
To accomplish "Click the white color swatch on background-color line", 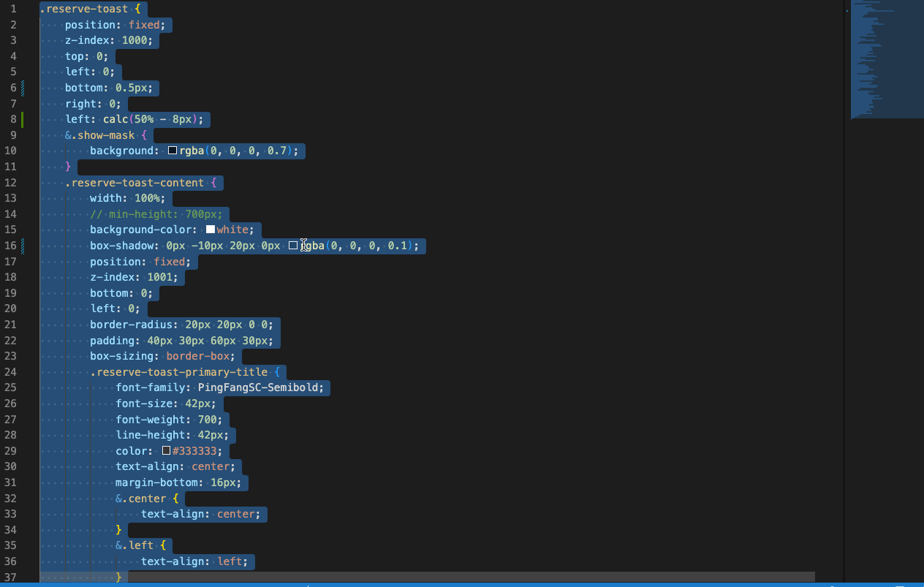I will (211, 229).
